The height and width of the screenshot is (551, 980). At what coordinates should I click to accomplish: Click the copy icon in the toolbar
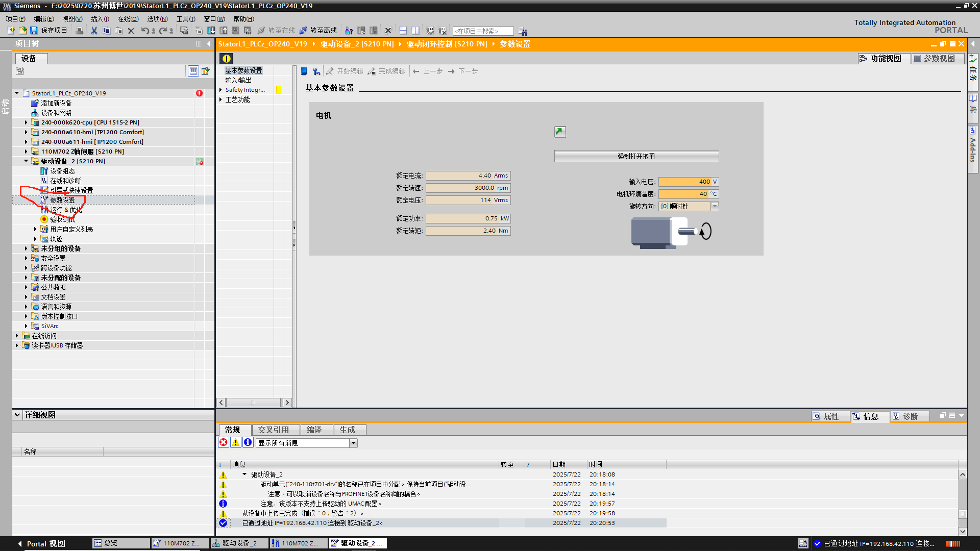106,31
